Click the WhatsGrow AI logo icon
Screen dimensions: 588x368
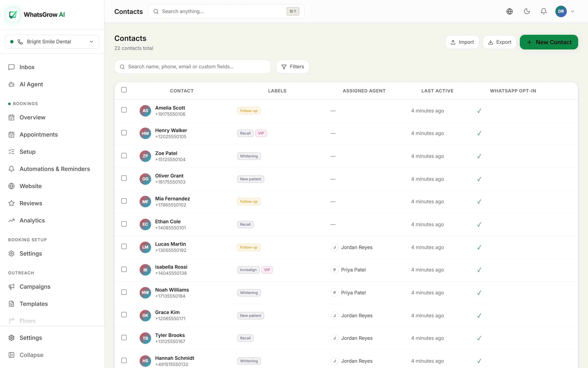coord(13,15)
